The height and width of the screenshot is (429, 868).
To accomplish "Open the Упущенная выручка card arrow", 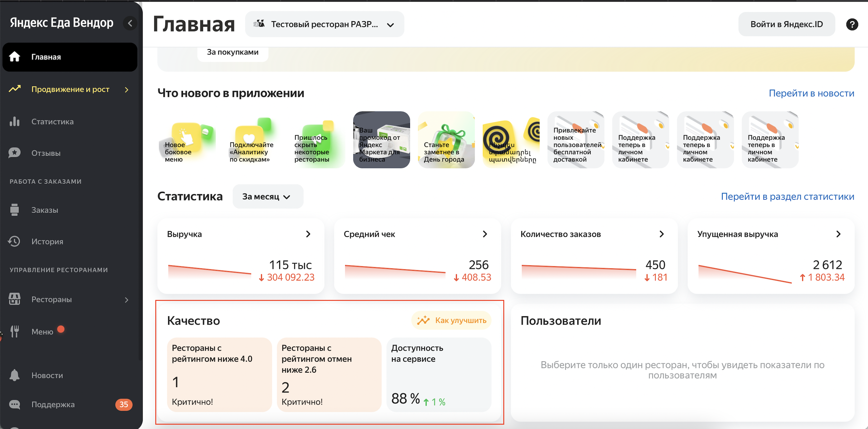I will 838,234.
